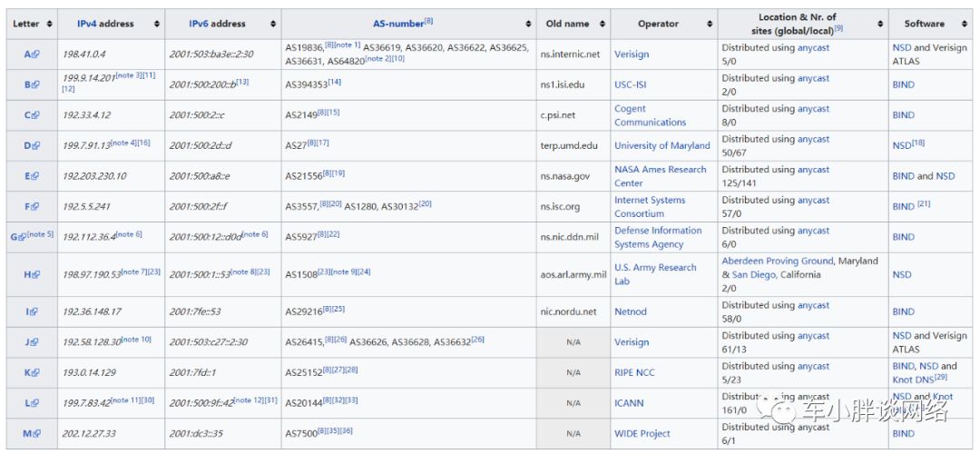Viewport: 980px width, 454px height.
Task: Open BIND software link in the USC-ISI row
Action: tap(903, 85)
